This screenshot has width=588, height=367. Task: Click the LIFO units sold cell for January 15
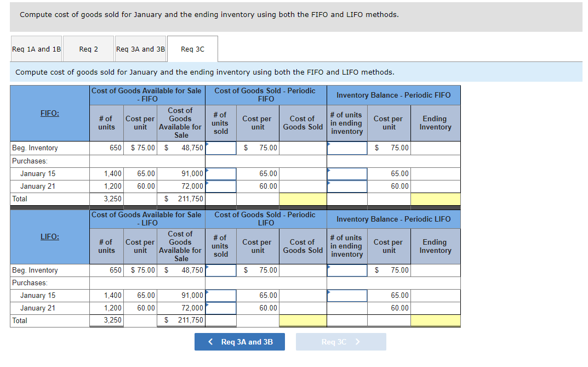click(x=220, y=295)
